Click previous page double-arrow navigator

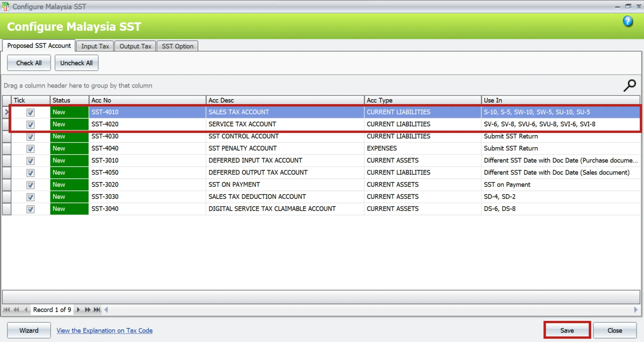point(16,310)
